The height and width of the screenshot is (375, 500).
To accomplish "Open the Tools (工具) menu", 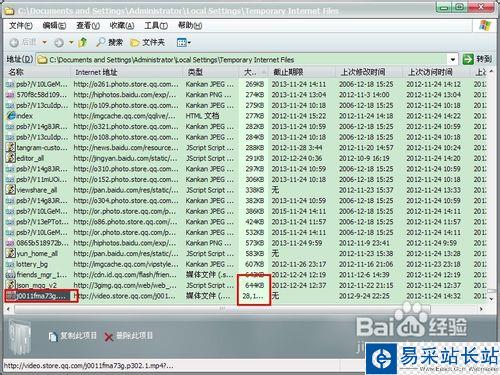I will click(156, 25).
